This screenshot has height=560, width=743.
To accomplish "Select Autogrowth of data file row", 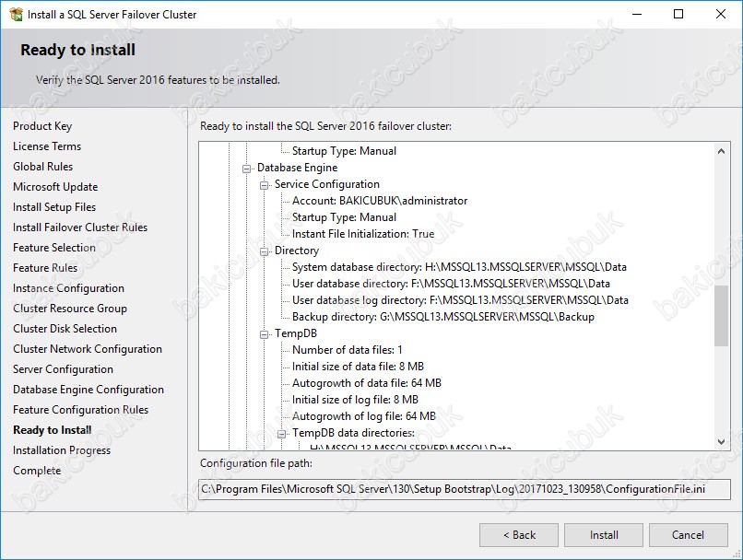I will pos(367,383).
